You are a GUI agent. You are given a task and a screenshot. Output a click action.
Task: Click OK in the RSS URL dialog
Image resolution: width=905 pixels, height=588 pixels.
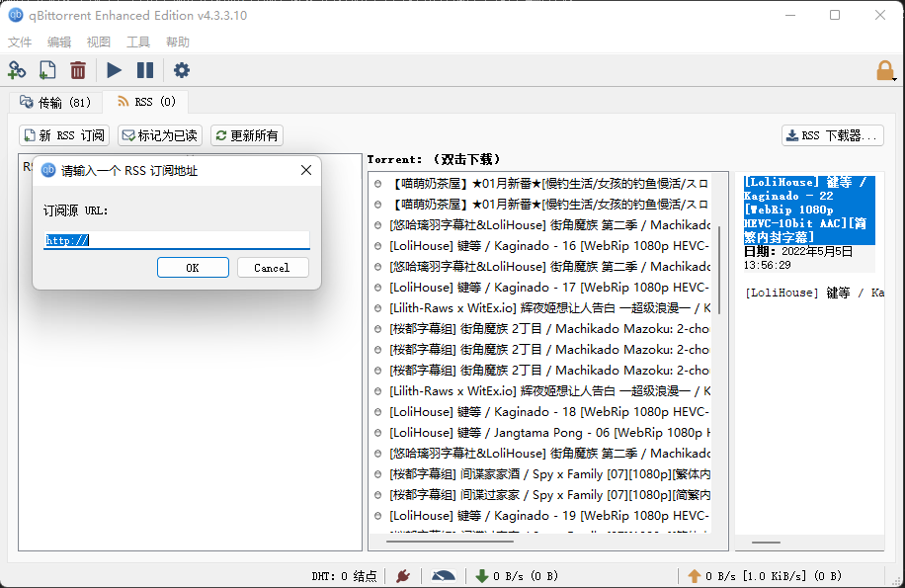[193, 268]
